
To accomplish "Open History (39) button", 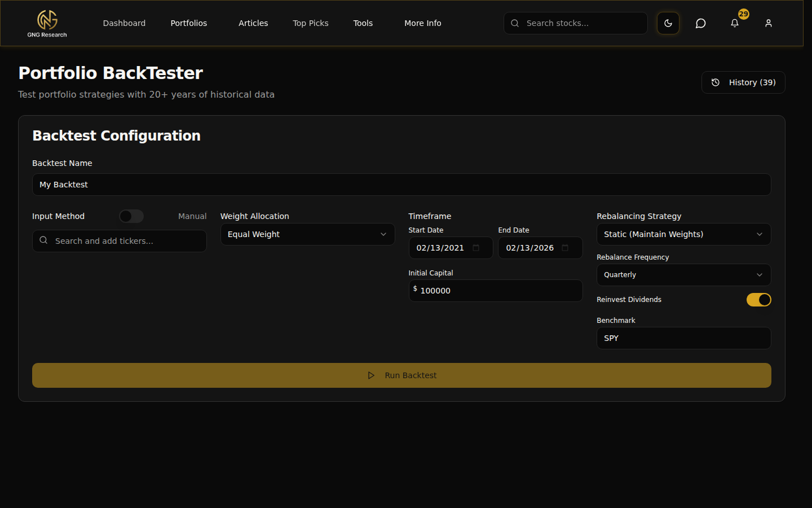I will 743,82.
